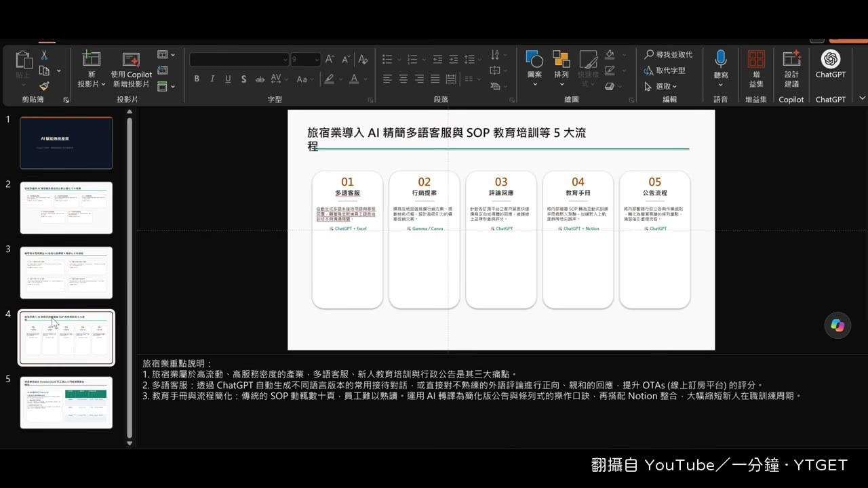The width and height of the screenshot is (868, 488).
Task: Toggle bulleted list
Action: tap(387, 60)
